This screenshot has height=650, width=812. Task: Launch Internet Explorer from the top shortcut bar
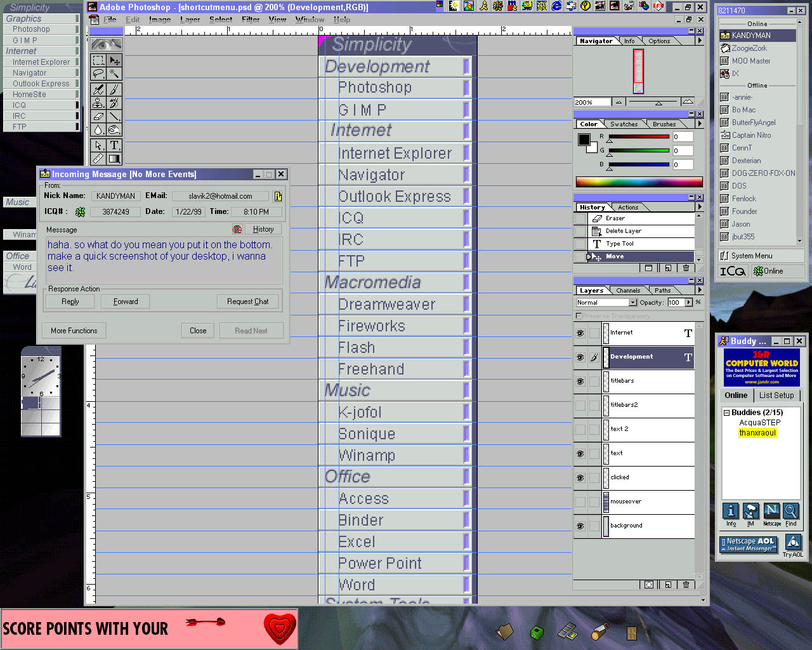556,6
